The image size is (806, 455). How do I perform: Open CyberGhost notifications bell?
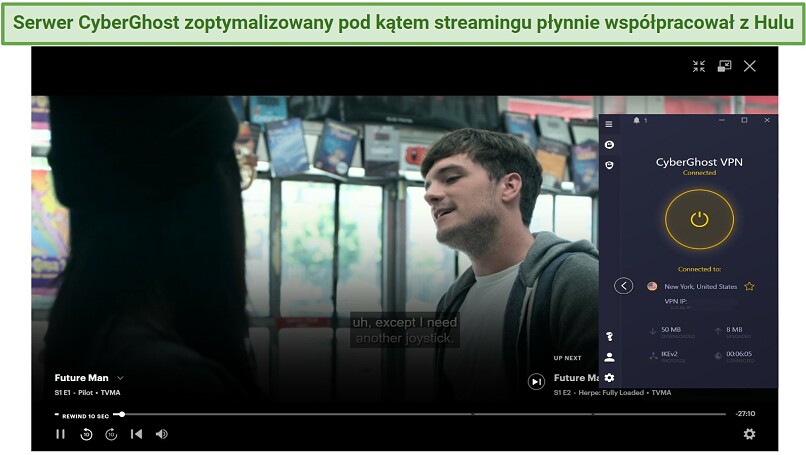636,120
